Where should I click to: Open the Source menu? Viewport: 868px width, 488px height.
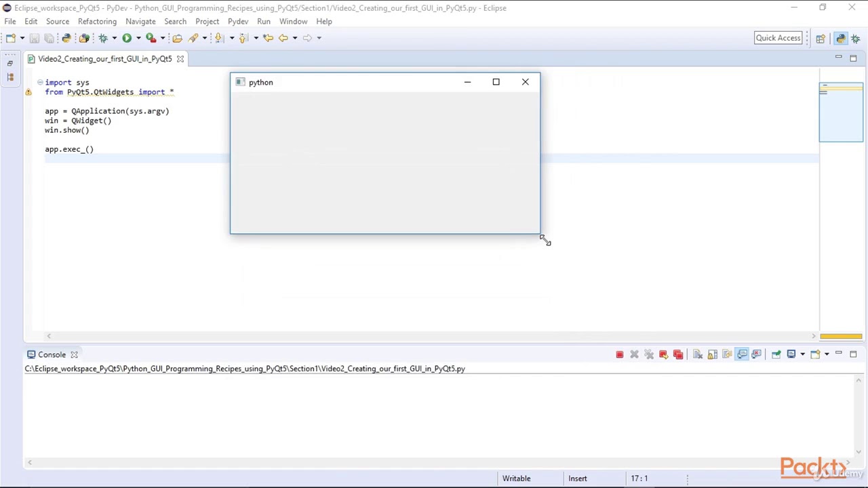click(x=58, y=21)
